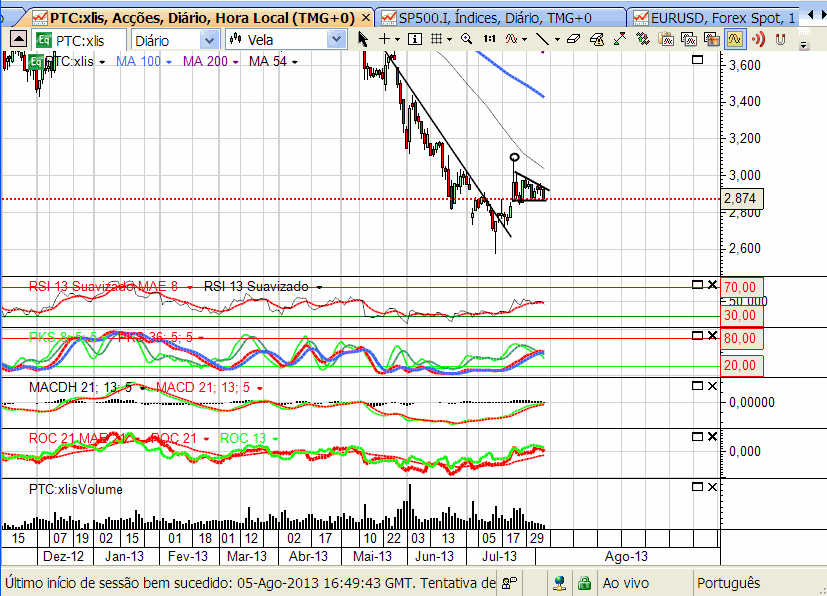Click the paste chart template icon
827x596 pixels.
tap(666, 39)
